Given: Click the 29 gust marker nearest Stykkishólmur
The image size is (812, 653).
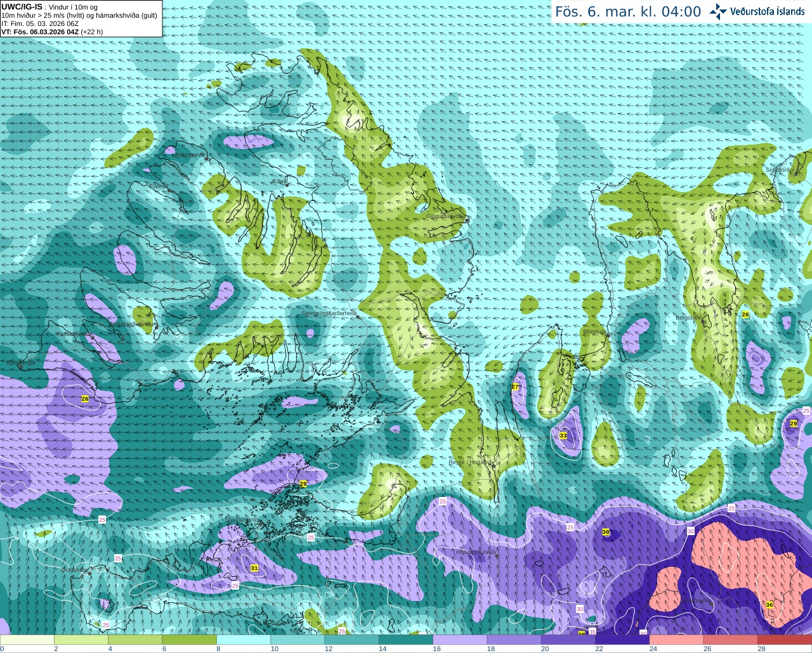Looking at the screenshot, I should click(303, 484).
